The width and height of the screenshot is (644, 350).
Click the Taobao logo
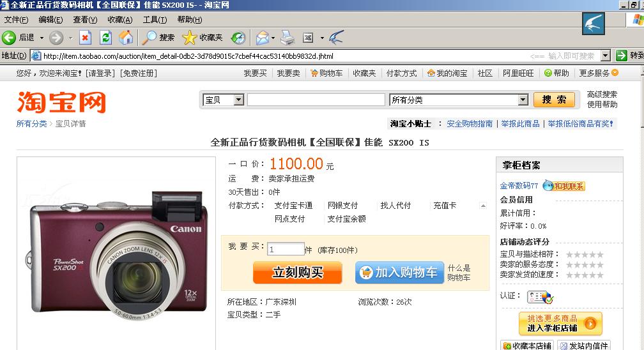[61, 102]
